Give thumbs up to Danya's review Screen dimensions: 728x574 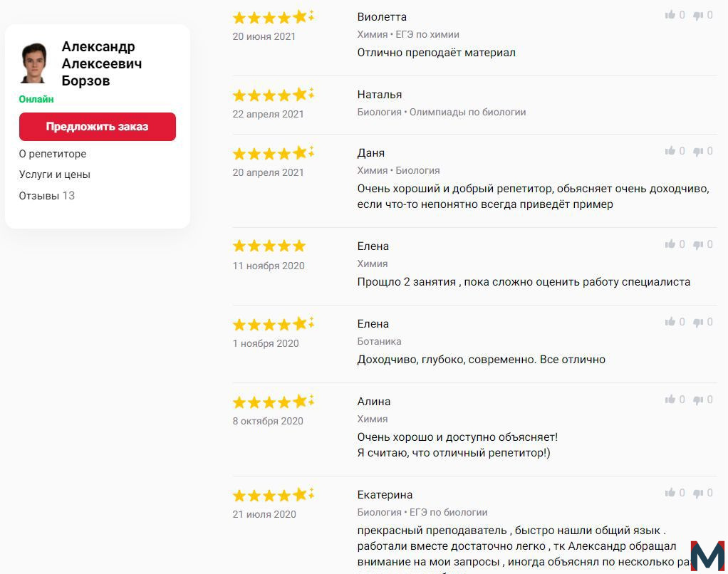point(670,151)
